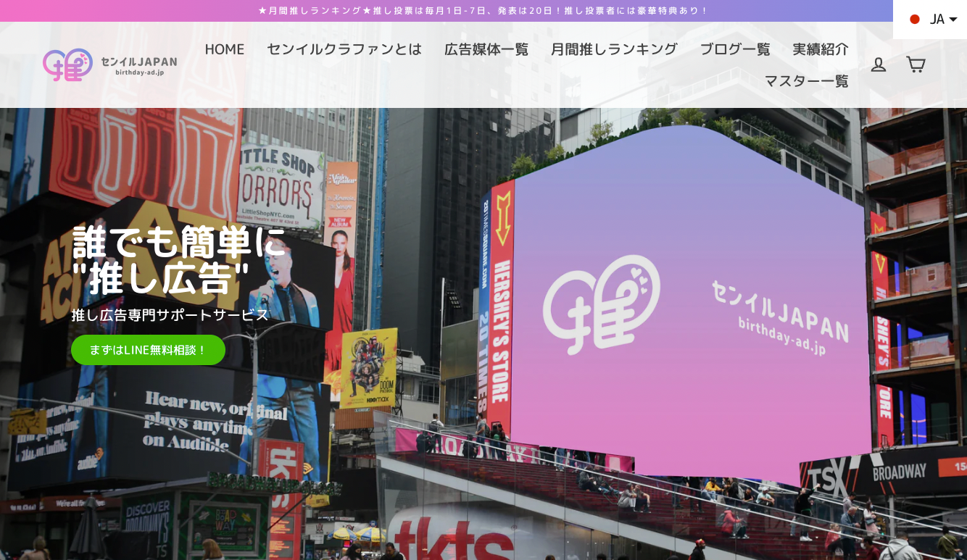Image resolution: width=967 pixels, height=560 pixels.
Task: Open the account login icon
Action: click(x=878, y=64)
